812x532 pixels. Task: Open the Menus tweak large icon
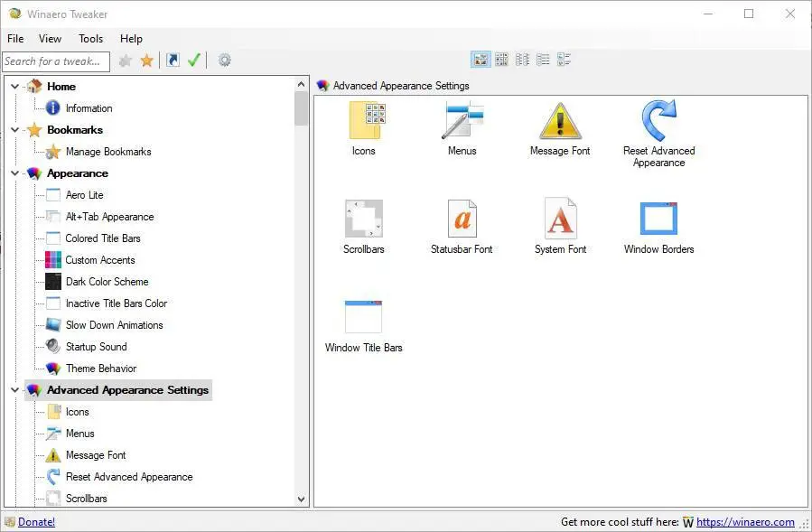click(x=462, y=128)
